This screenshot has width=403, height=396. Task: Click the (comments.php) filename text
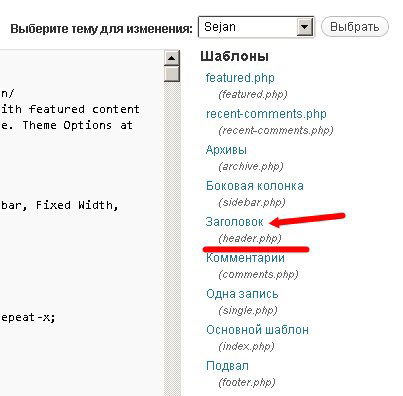(258, 274)
